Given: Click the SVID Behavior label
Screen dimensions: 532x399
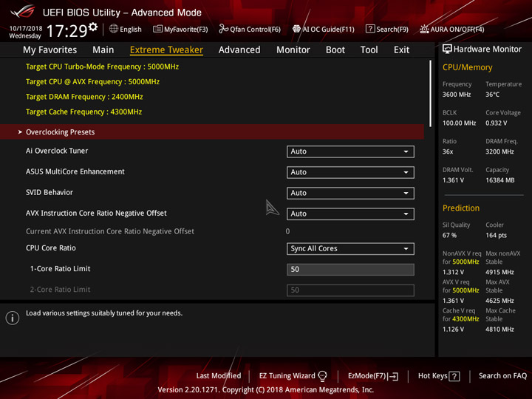Looking at the screenshot, I should click(50, 192).
